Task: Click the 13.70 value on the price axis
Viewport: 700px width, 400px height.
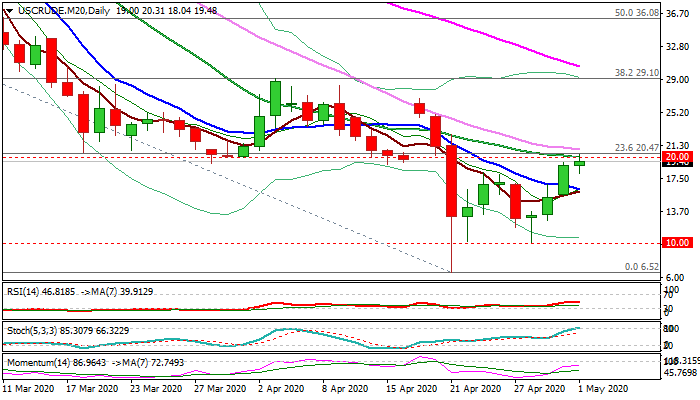Action: click(678, 212)
